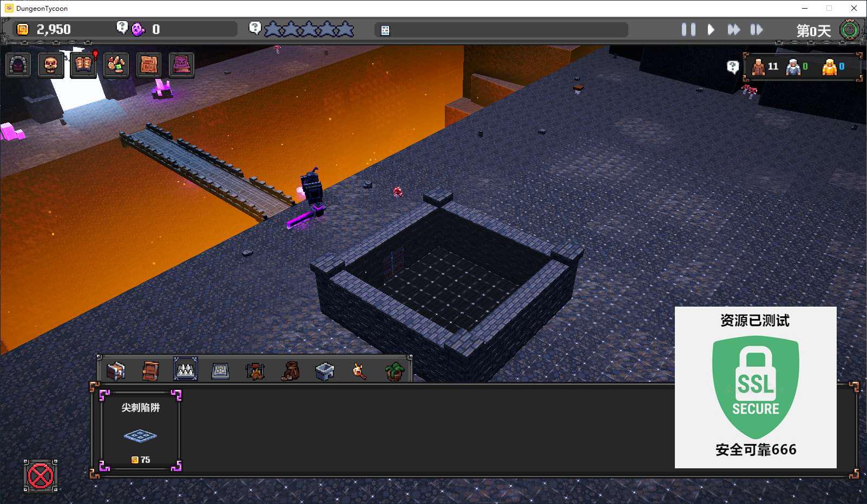Select the spike trap build category

pos(185,369)
